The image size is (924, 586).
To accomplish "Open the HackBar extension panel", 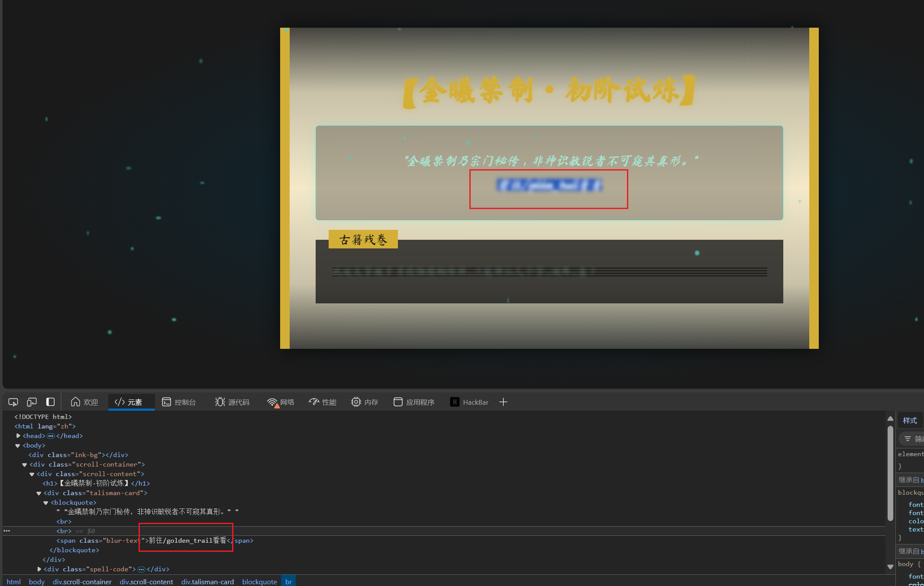I will [x=469, y=402].
